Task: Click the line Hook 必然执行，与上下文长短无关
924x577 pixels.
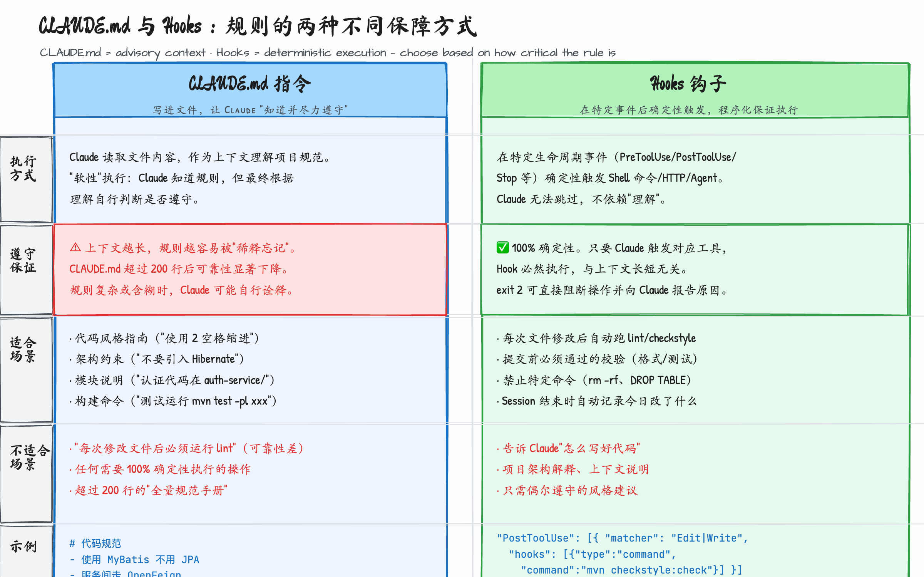Action: (592, 269)
